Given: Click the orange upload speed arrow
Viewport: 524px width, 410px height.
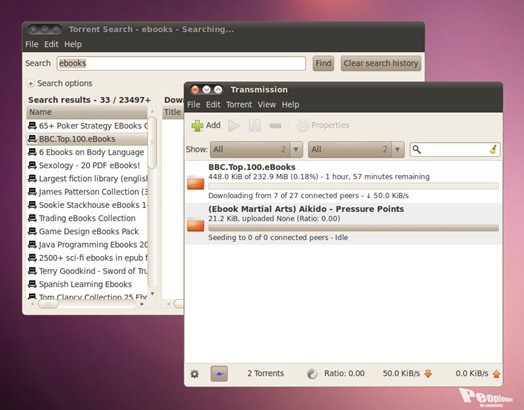Looking at the screenshot, I should (496, 374).
